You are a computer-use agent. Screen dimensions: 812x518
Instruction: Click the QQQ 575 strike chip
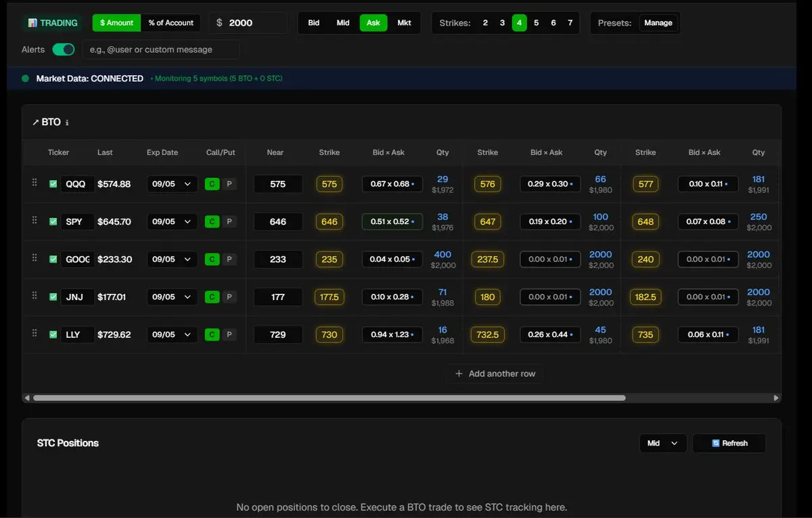click(x=330, y=184)
